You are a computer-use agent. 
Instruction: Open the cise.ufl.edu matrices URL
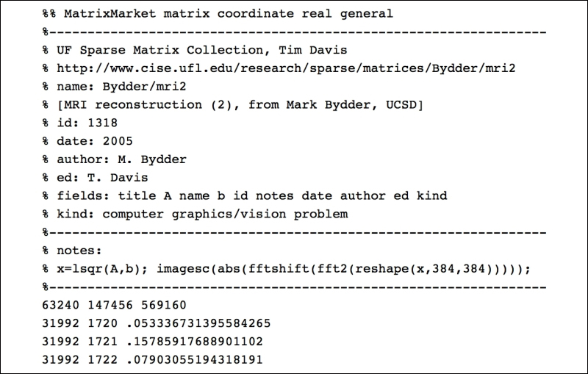pyautogui.click(x=286, y=68)
